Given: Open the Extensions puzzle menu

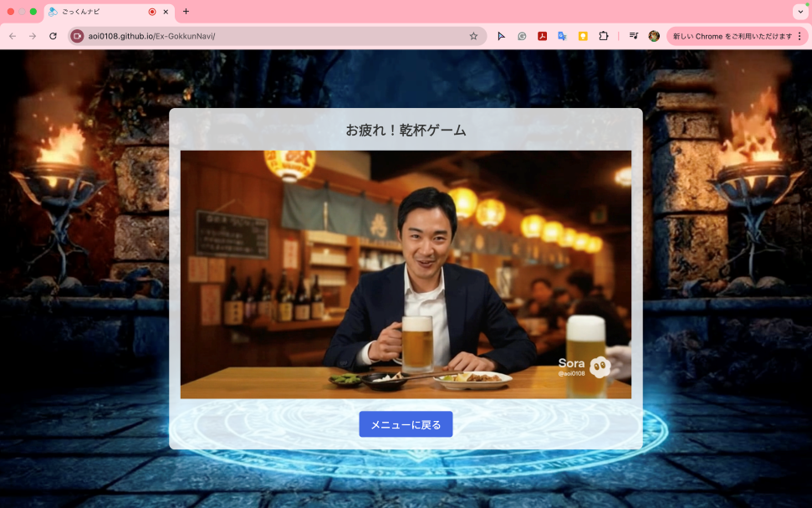Looking at the screenshot, I should (603, 36).
